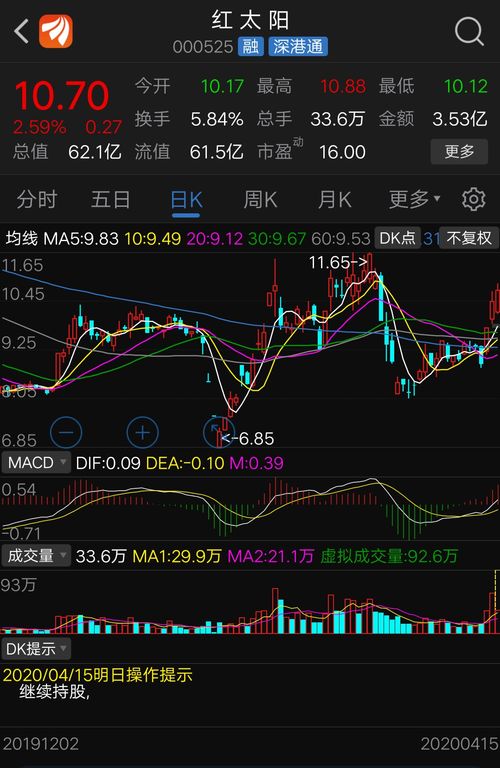Image resolution: width=500 pixels, height=768 pixels.
Task: Tap the 总手 33.6万 value
Action: pos(338,119)
